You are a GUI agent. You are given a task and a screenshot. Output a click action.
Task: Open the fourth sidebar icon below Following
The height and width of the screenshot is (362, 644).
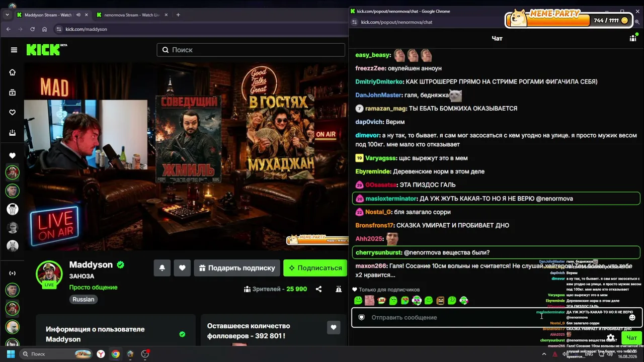pos(13,133)
